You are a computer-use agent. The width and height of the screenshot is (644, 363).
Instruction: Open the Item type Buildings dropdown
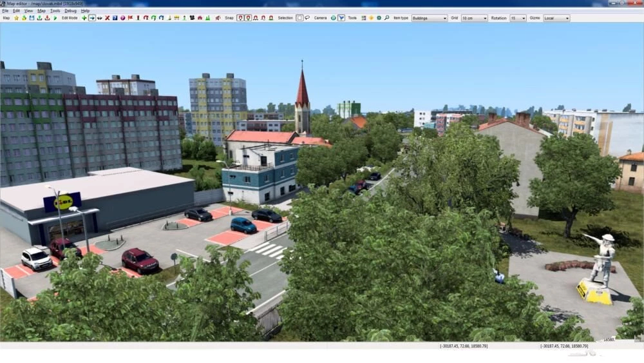pyautogui.click(x=429, y=18)
